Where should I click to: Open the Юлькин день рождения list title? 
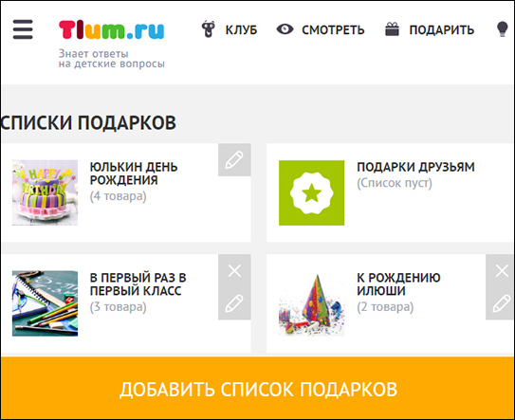point(134,173)
